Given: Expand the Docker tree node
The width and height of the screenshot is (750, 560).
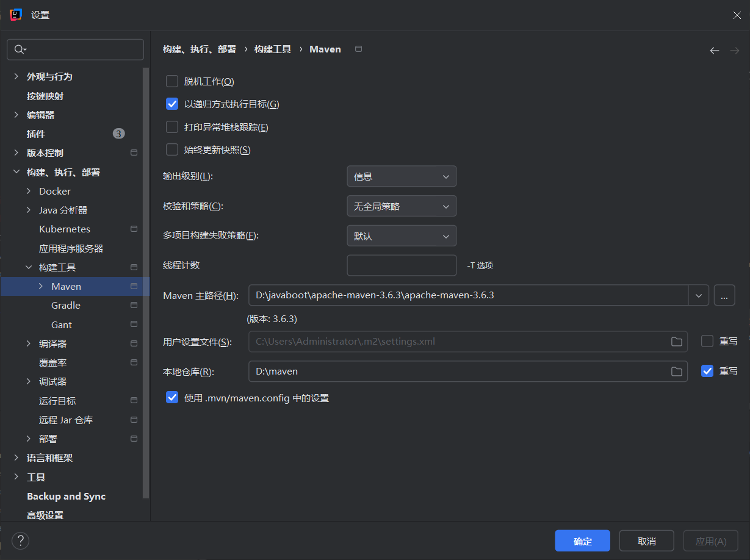Looking at the screenshot, I should (x=29, y=191).
